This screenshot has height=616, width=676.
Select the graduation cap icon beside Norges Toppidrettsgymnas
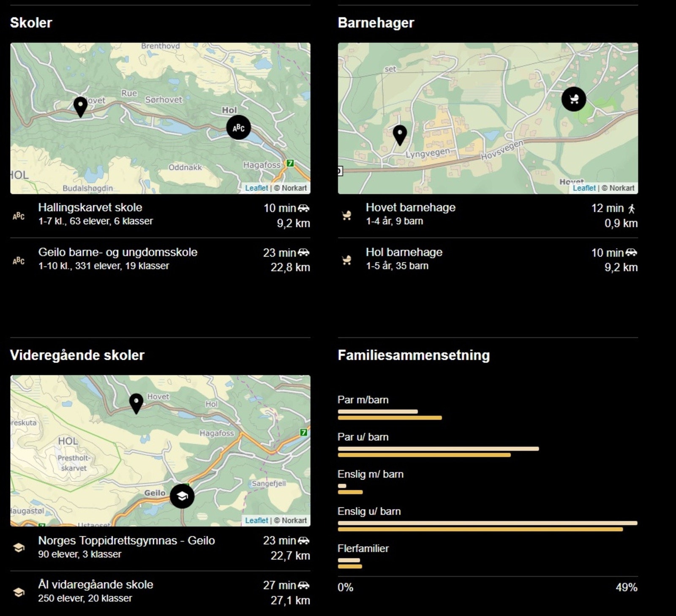pos(20,548)
